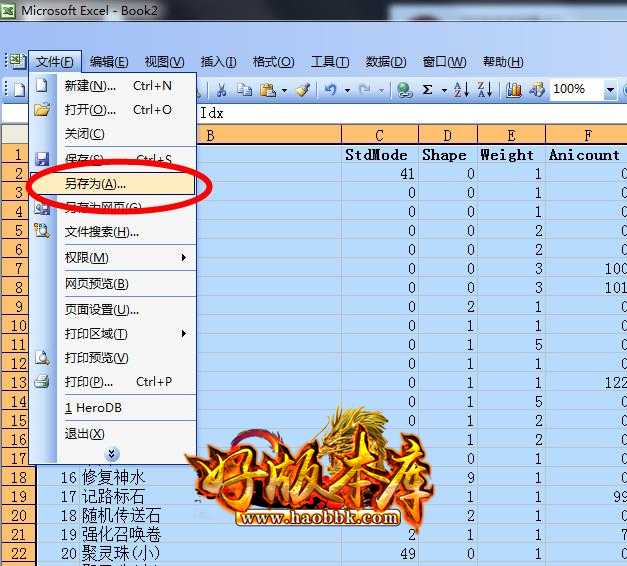Choose 网页预览(B) in the File menu
The image size is (627, 566).
click(114, 284)
